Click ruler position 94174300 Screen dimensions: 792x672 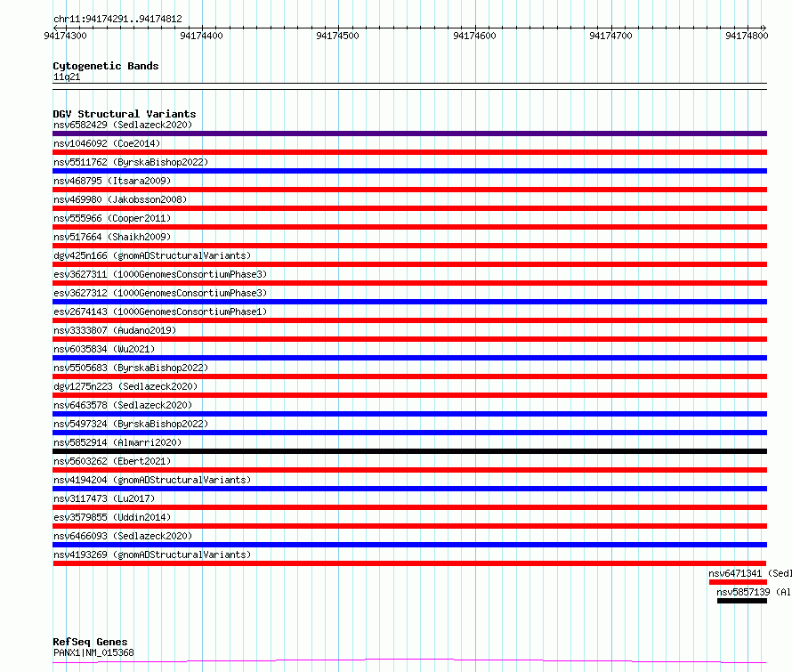click(x=65, y=36)
